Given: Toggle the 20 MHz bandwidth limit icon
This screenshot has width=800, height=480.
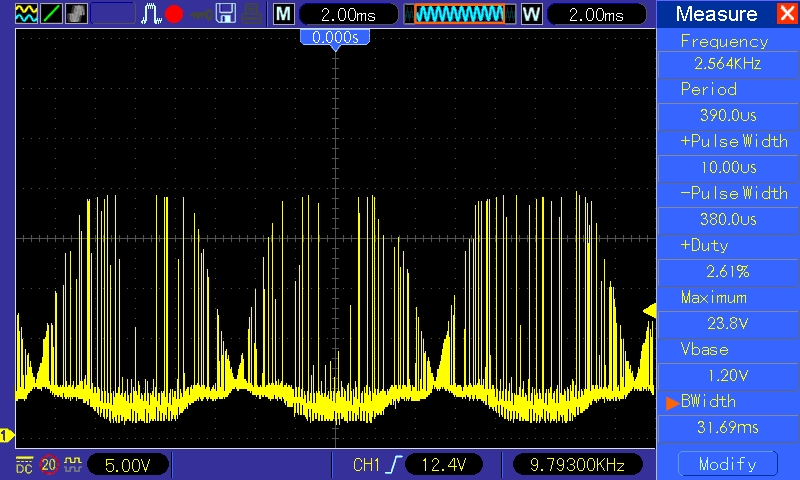Looking at the screenshot, I should click(x=49, y=464).
